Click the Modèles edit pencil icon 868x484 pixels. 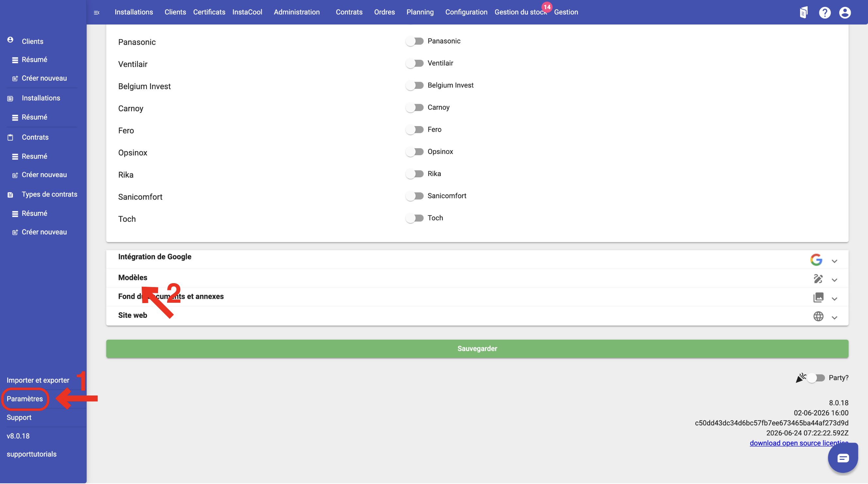click(818, 279)
